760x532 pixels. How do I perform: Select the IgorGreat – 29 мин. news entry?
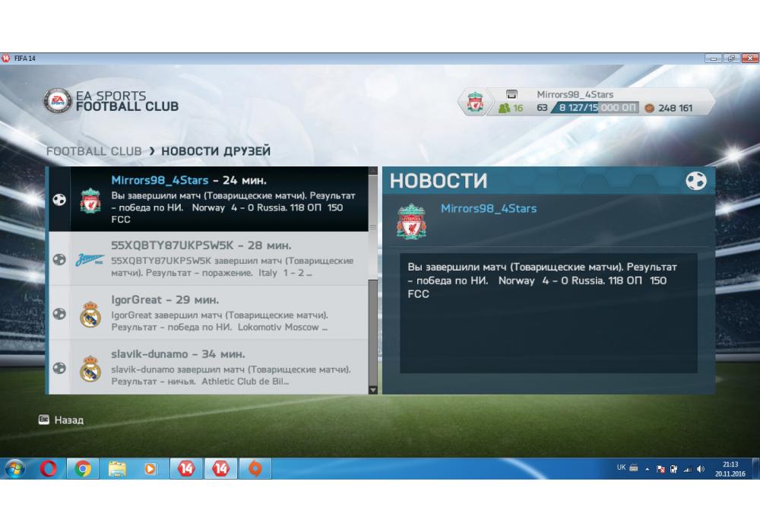[x=208, y=313]
